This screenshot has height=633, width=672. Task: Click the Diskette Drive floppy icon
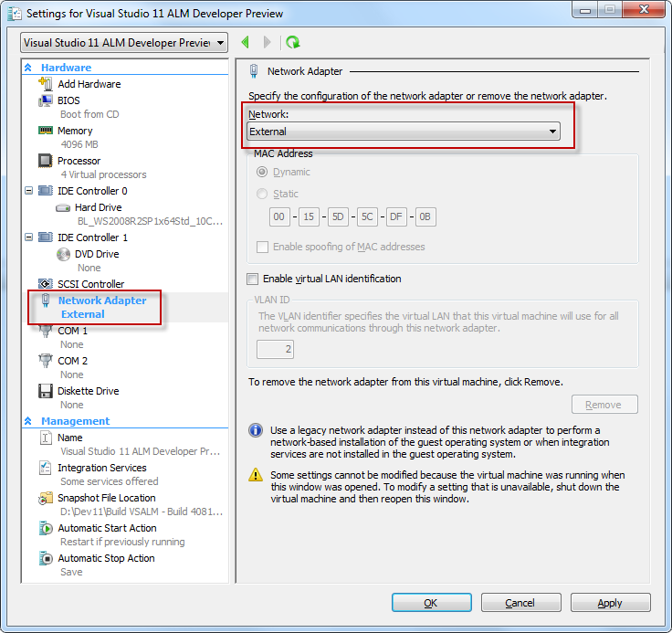pos(46,391)
